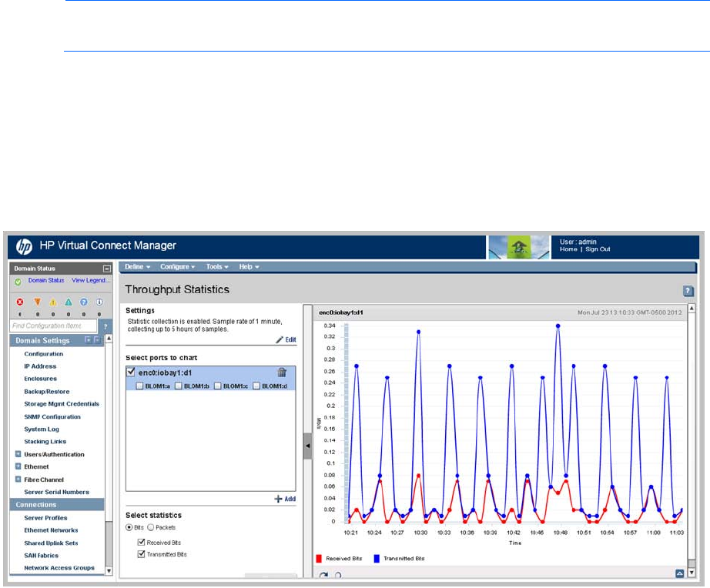Screen dimensions: 710x588
Task: Refresh the throughput chart
Action: (x=323, y=574)
